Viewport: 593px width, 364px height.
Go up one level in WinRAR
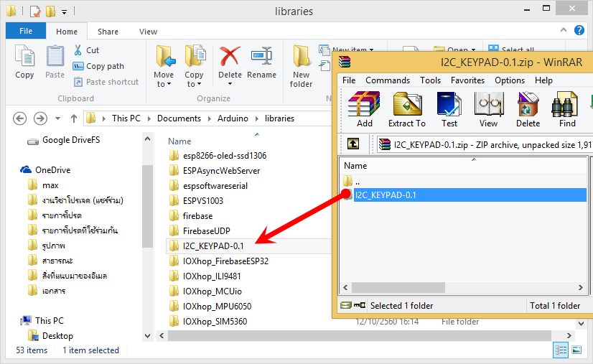point(353,144)
